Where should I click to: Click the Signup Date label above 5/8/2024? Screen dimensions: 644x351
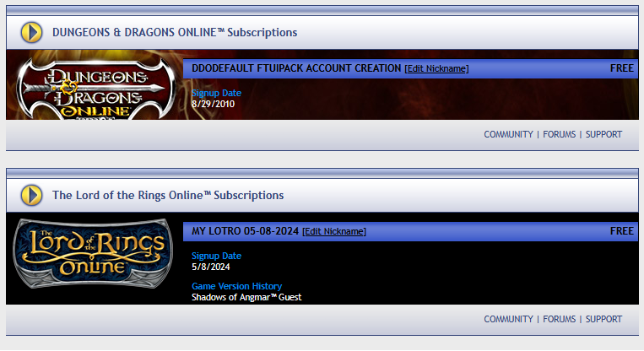point(216,256)
